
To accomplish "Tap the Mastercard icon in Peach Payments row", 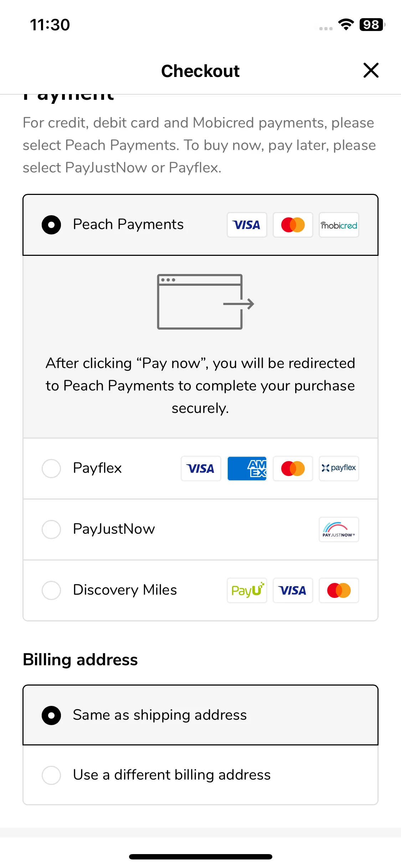I will click(293, 225).
